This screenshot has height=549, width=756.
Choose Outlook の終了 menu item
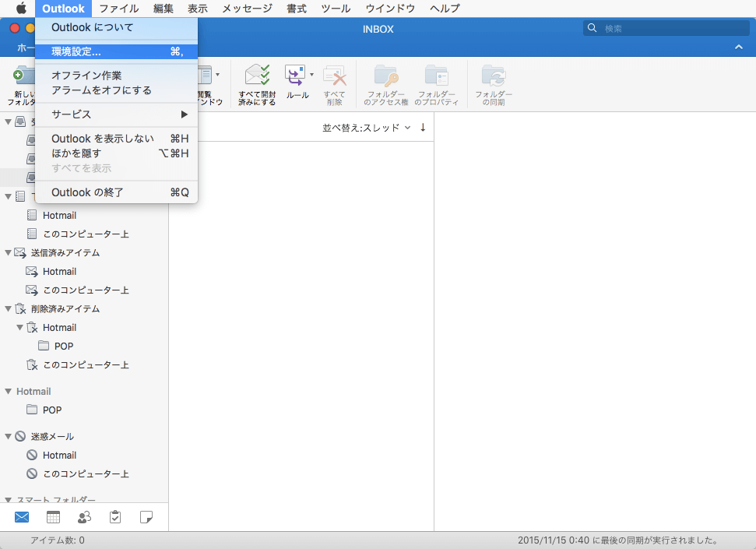(116, 192)
